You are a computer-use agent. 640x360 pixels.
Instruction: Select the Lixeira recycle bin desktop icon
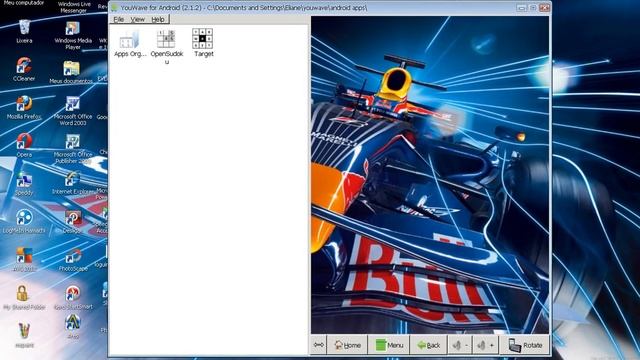click(24, 31)
